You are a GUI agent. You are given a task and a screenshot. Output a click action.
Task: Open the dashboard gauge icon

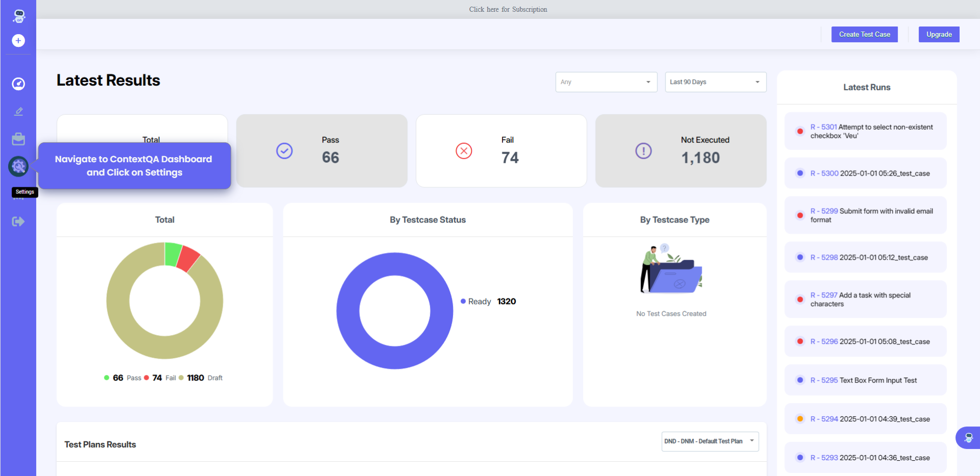click(18, 84)
